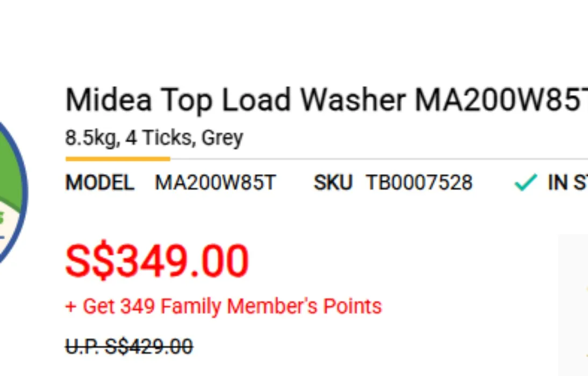Select SKU number TB0007528
588x376 pixels.
(x=419, y=183)
